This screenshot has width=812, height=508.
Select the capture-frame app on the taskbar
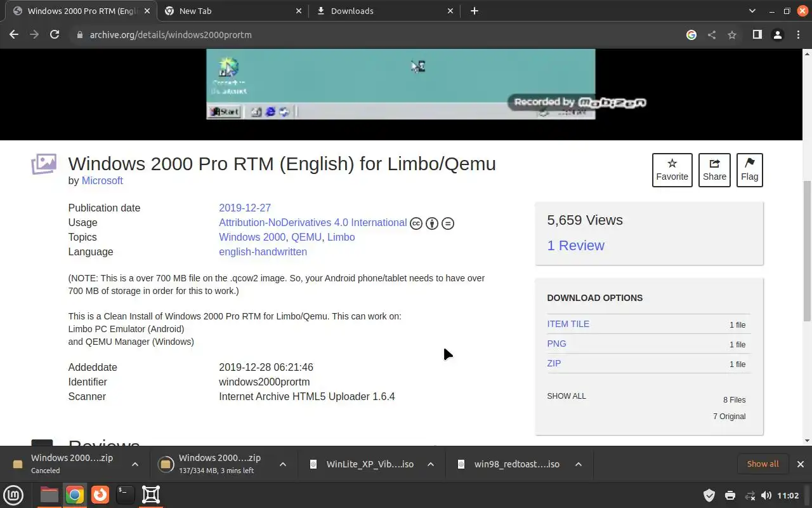151,495
